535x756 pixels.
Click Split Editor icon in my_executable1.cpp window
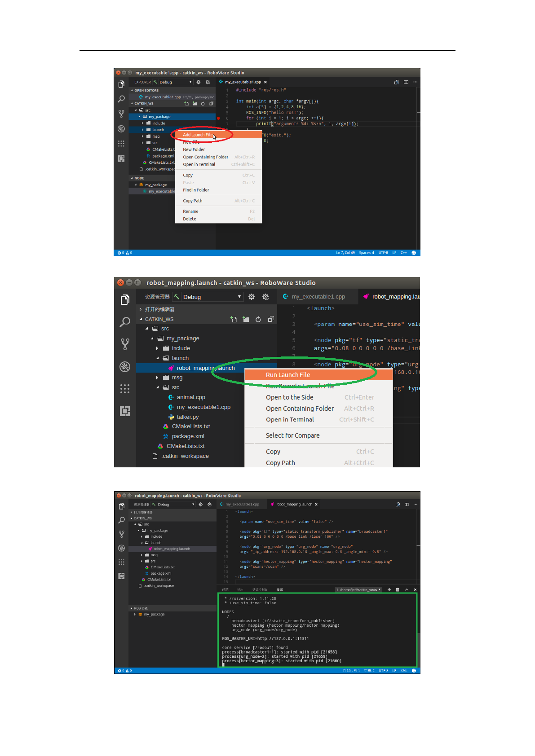pyautogui.click(x=406, y=82)
